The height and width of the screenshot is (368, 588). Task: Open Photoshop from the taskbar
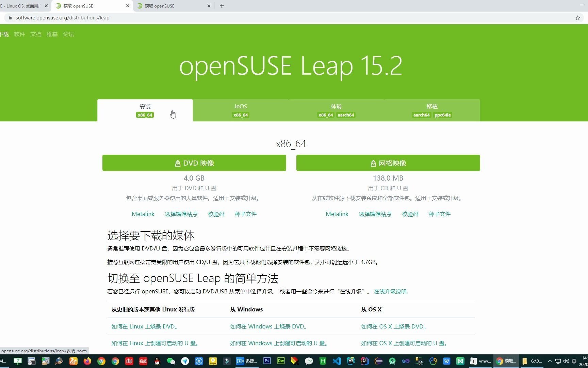(267, 361)
